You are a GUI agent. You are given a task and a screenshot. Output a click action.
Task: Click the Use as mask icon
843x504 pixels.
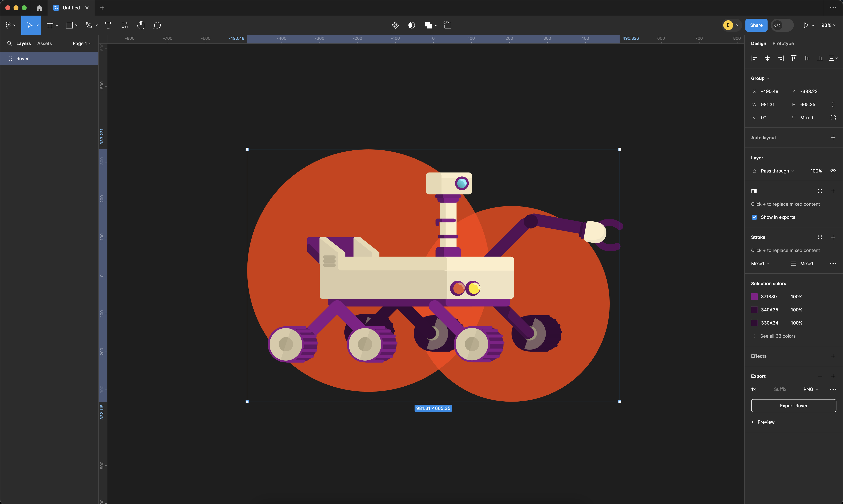[411, 25]
